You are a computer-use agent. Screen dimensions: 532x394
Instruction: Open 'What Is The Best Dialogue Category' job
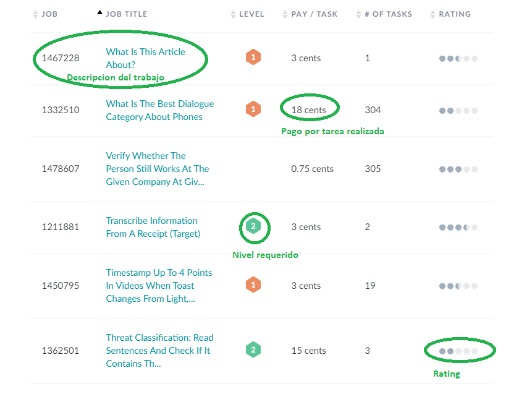(159, 110)
